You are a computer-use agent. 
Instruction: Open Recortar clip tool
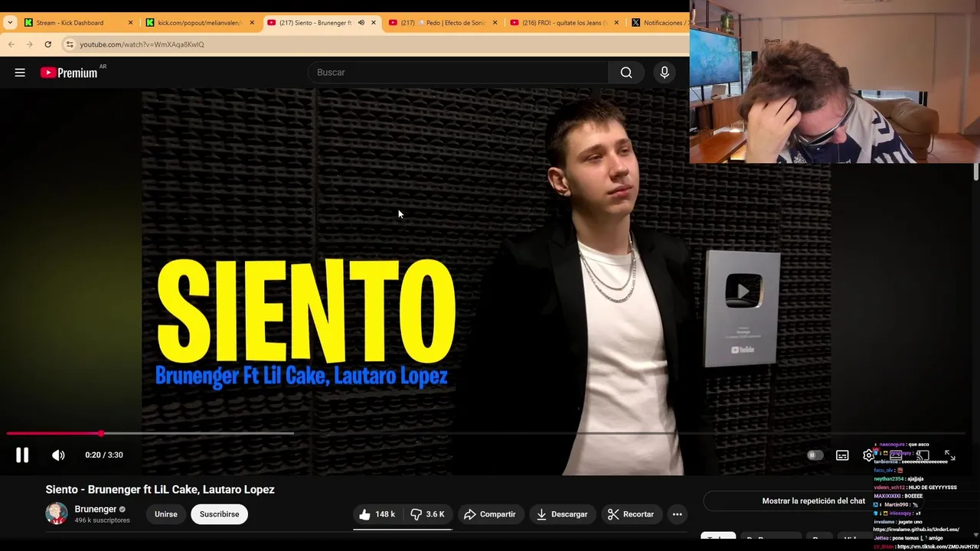coord(631,514)
